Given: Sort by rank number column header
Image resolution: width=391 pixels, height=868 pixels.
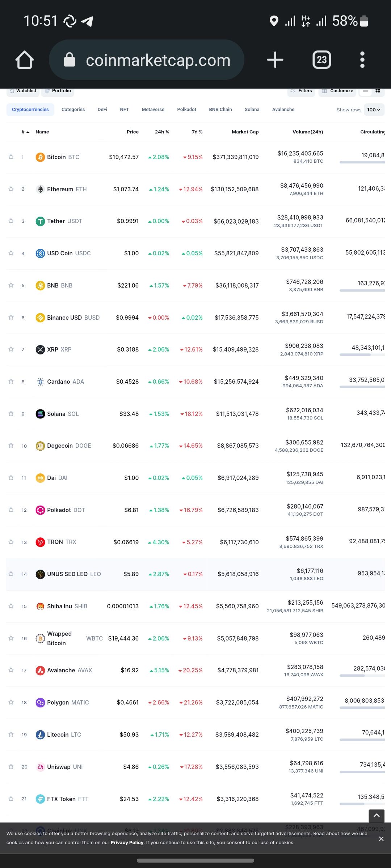Looking at the screenshot, I should click(25, 132).
